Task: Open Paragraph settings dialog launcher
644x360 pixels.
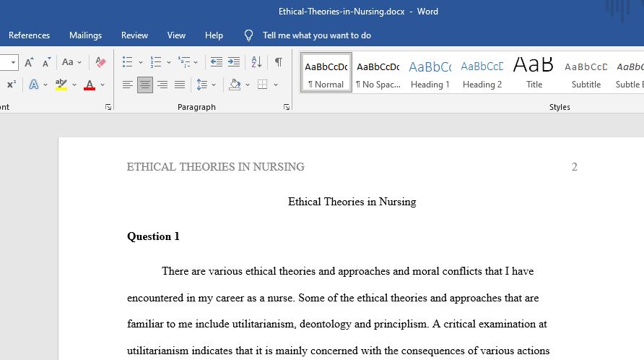Action: pyautogui.click(x=287, y=107)
